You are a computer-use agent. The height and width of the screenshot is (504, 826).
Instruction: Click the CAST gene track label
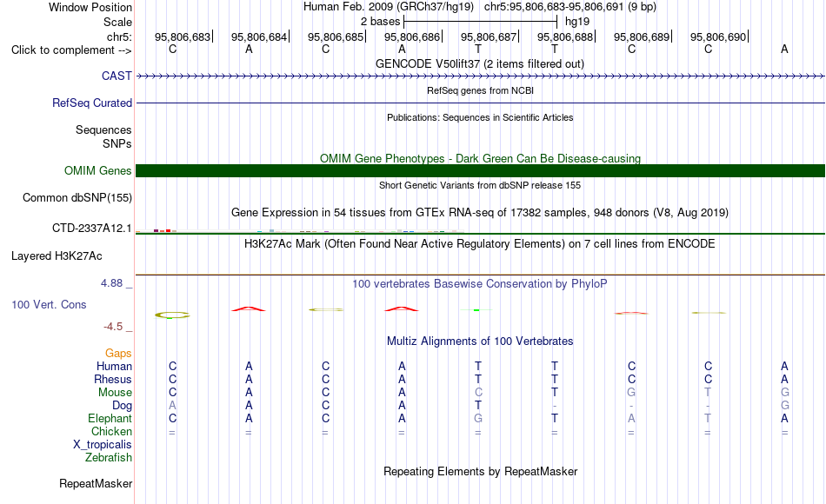tap(117, 76)
